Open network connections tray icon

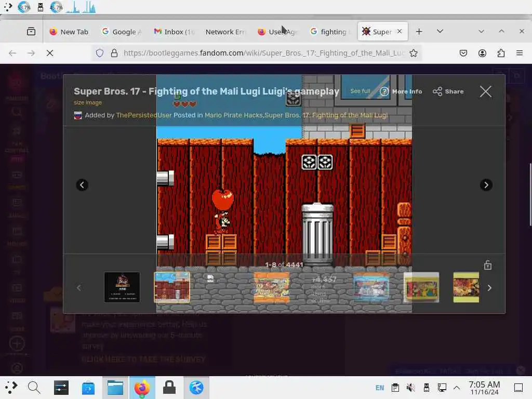tap(442, 388)
